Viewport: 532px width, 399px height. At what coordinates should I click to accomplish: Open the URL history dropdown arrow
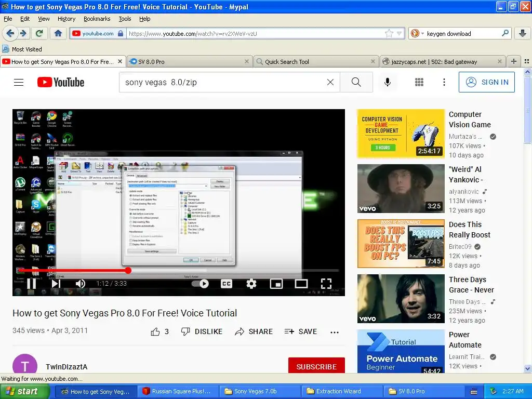400,33
